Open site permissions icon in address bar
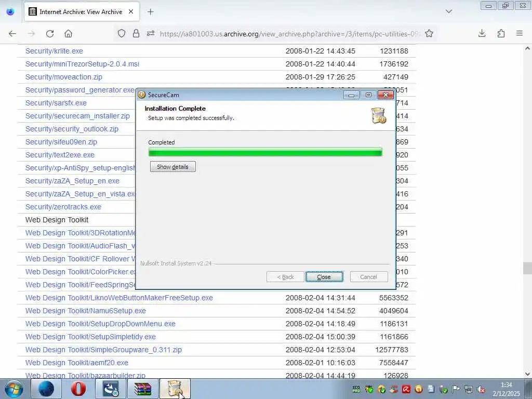This screenshot has height=399, width=532. [x=151, y=34]
